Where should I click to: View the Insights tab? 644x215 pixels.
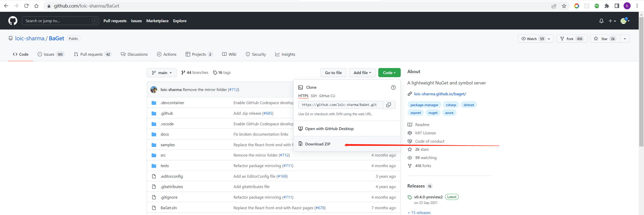coord(285,54)
